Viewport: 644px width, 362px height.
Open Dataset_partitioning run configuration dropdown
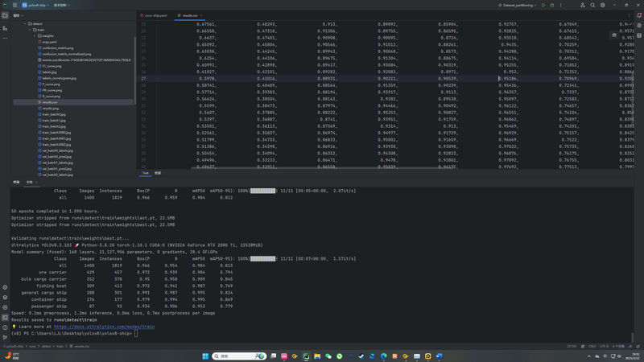(x=517, y=5)
